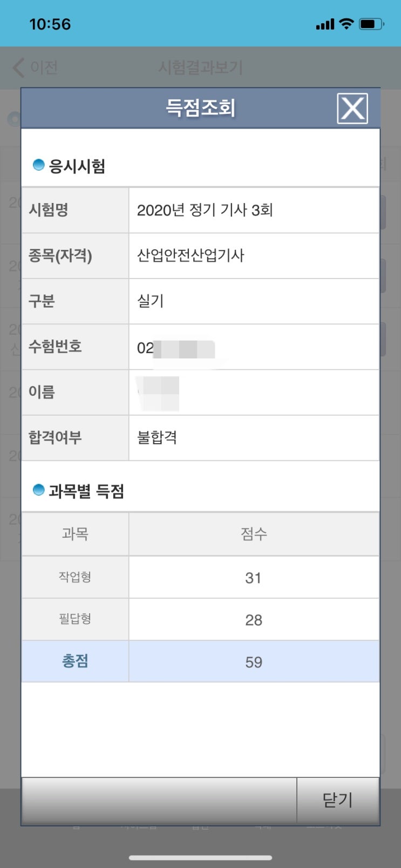Tap the exam name 2020년 정기 기사 3회
Image resolution: width=401 pixels, height=868 pixels.
pos(205,210)
